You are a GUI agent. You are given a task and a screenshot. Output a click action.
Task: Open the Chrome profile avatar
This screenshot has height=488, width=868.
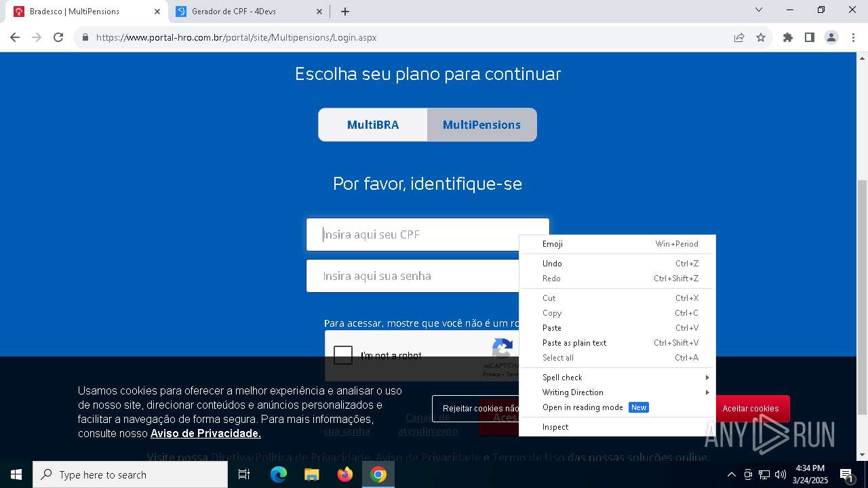831,37
